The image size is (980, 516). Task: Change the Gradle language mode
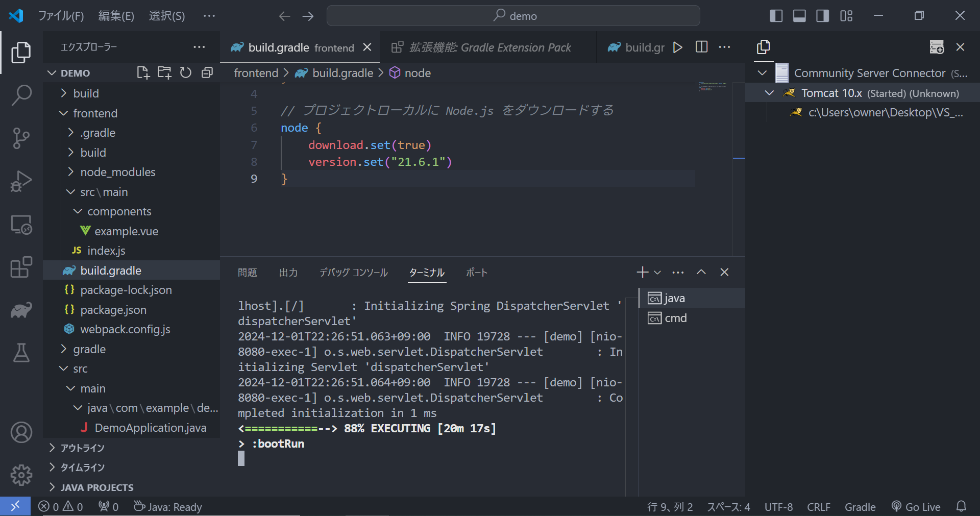[x=860, y=506]
